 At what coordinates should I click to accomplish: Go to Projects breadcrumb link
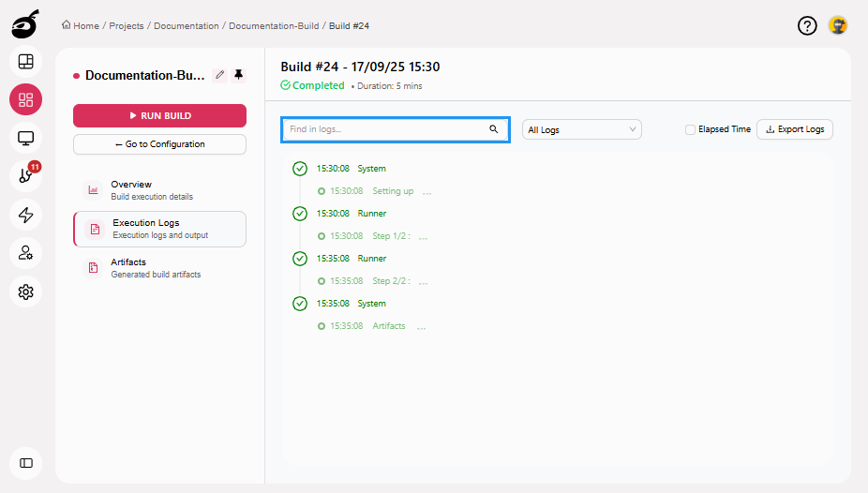[x=127, y=26]
